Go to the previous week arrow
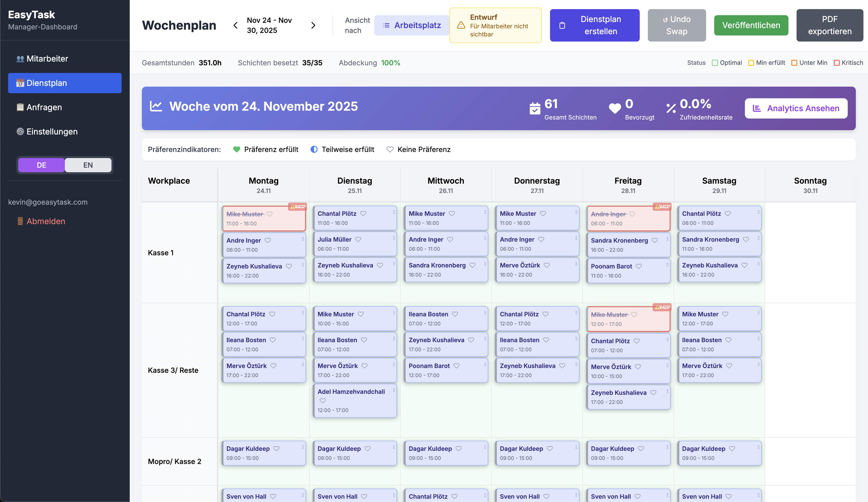The height and width of the screenshot is (502, 868). [236, 26]
